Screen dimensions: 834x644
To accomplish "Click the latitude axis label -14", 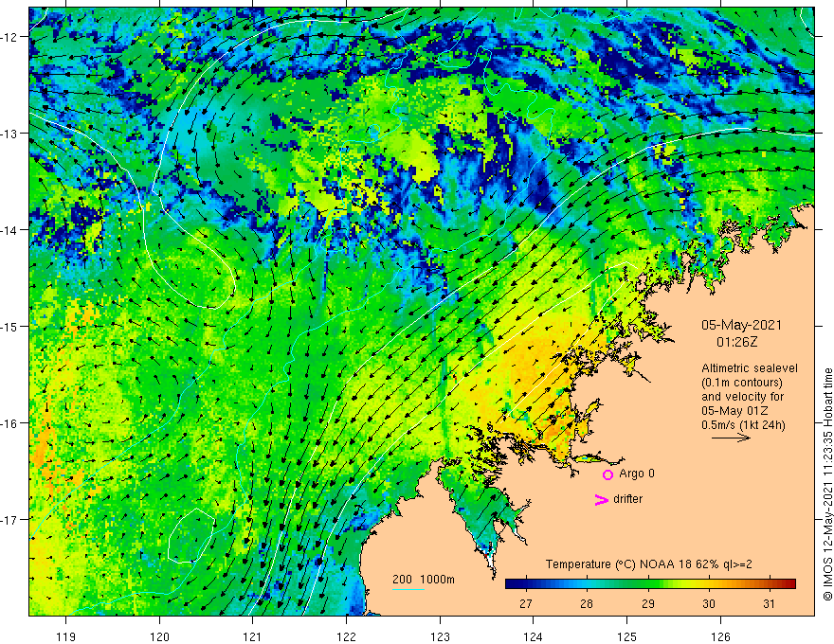I will point(9,230).
